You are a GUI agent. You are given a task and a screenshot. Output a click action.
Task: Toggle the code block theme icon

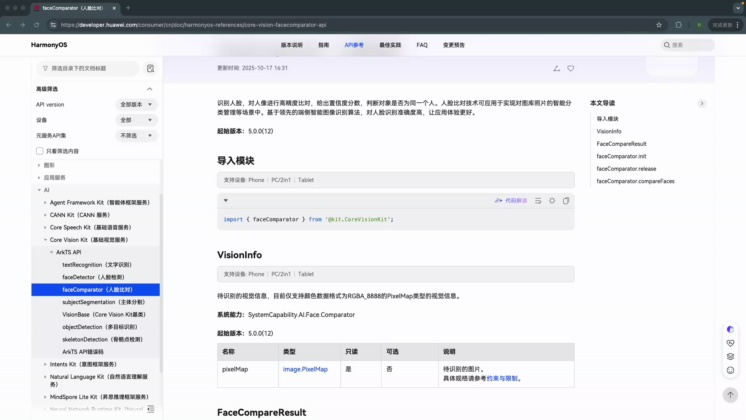point(552,200)
